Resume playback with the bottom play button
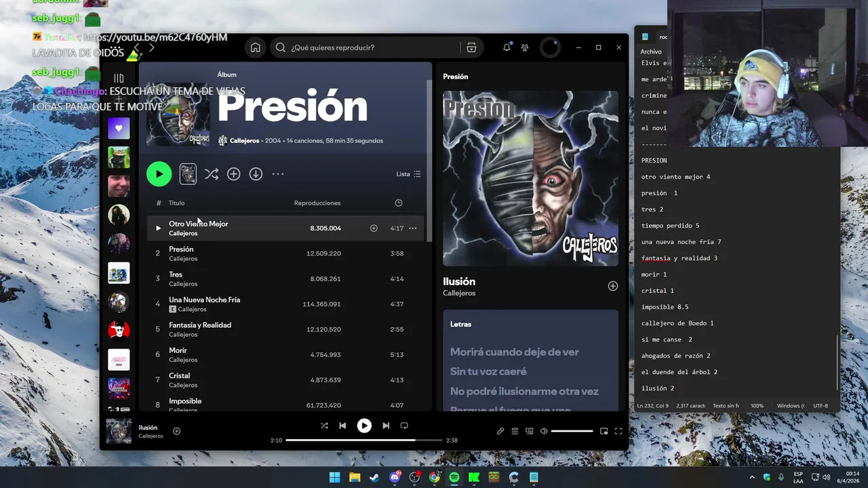868x488 pixels. point(364,426)
